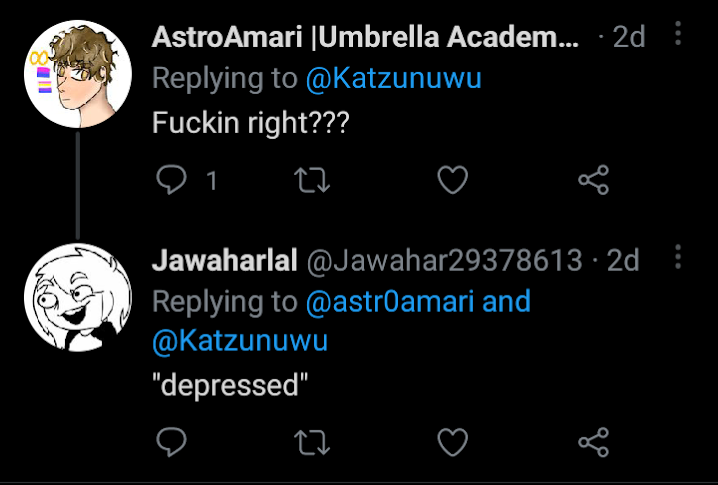The image size is (718, 485).
Task: Open the reply count "1" on AstroAmari's tweet
Action: pos(212,180)
